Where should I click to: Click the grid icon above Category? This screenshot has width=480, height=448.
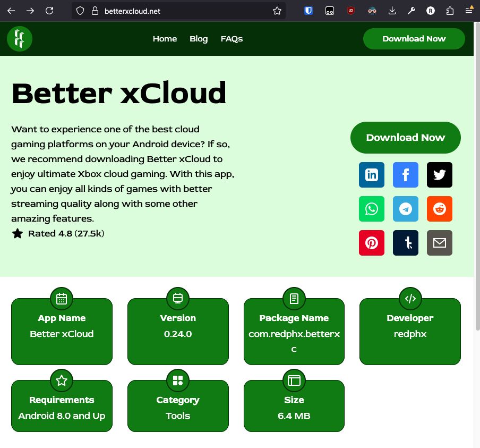(x=178, y=381)
